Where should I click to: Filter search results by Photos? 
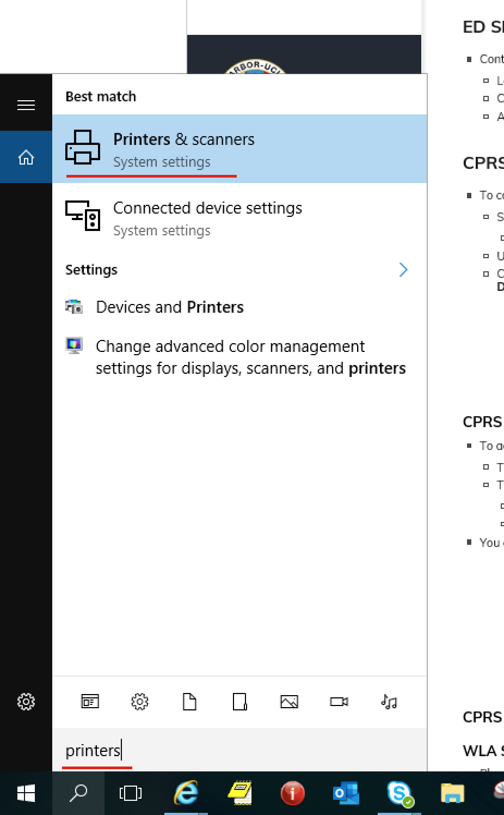click(289, 702)
